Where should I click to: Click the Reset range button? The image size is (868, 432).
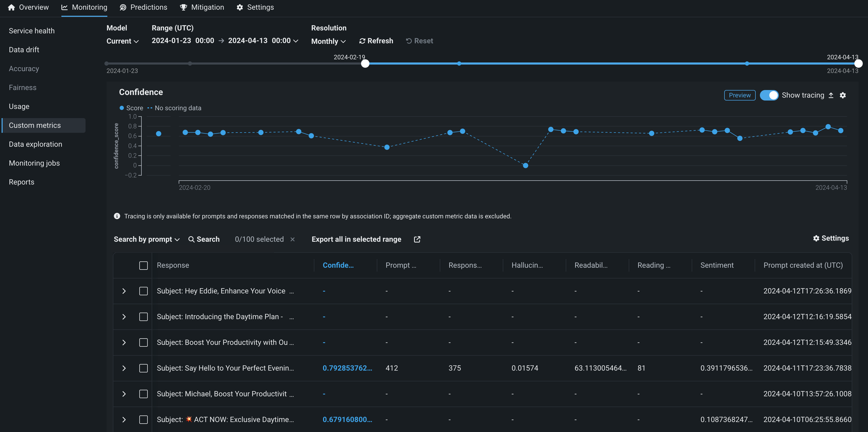click(419, 41)
